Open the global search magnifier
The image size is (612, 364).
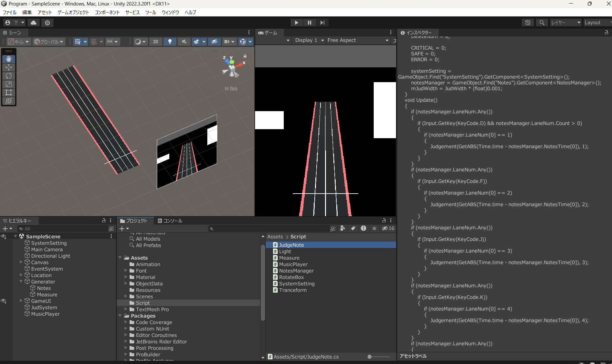tap(542, 23)
